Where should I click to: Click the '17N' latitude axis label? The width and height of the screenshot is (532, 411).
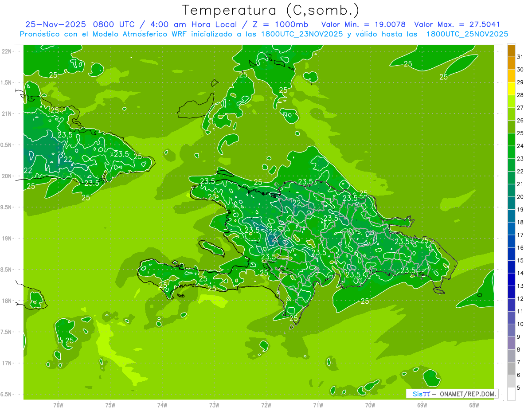point(7,363)
